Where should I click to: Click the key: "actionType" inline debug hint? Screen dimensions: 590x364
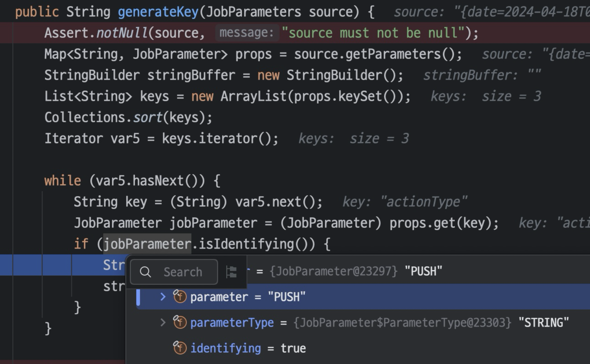405,202
